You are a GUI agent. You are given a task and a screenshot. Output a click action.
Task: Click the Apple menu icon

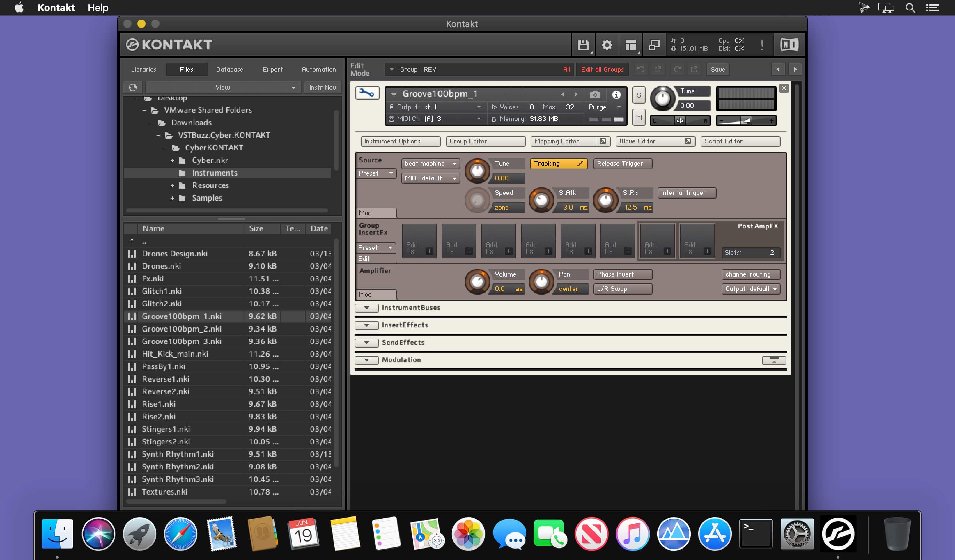(x=19, y=8)
